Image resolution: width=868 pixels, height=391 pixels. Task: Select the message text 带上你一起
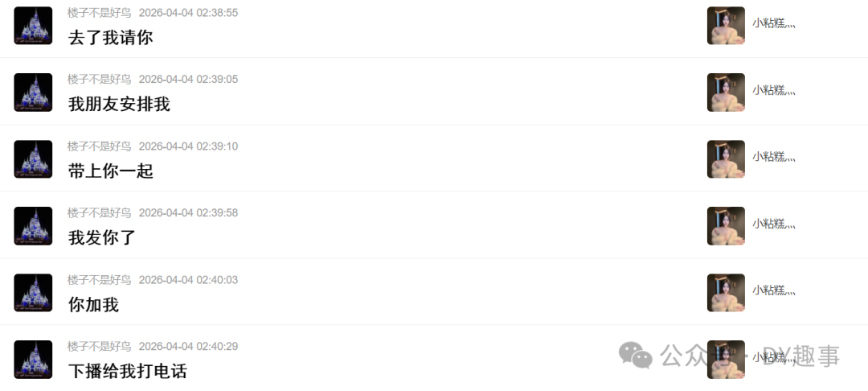pos(110,171)
